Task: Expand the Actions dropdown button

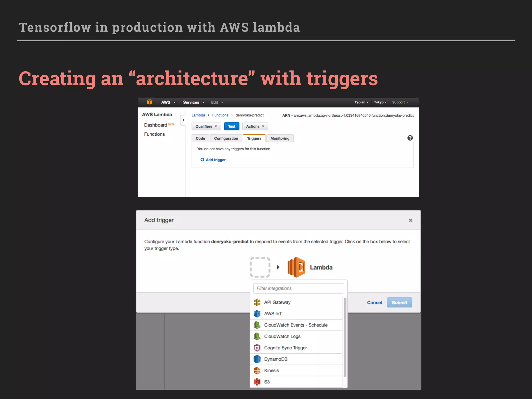Action: tap(255, 126)
